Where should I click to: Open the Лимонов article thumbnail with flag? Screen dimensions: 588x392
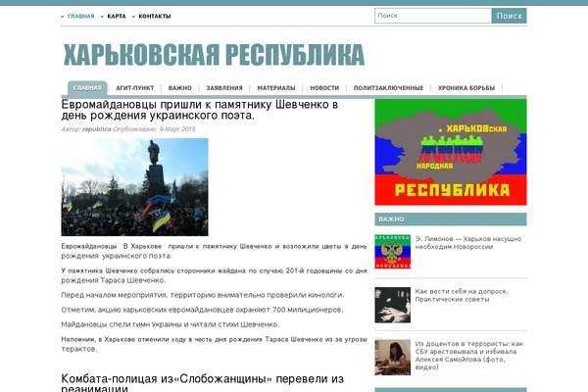point(393,252)
